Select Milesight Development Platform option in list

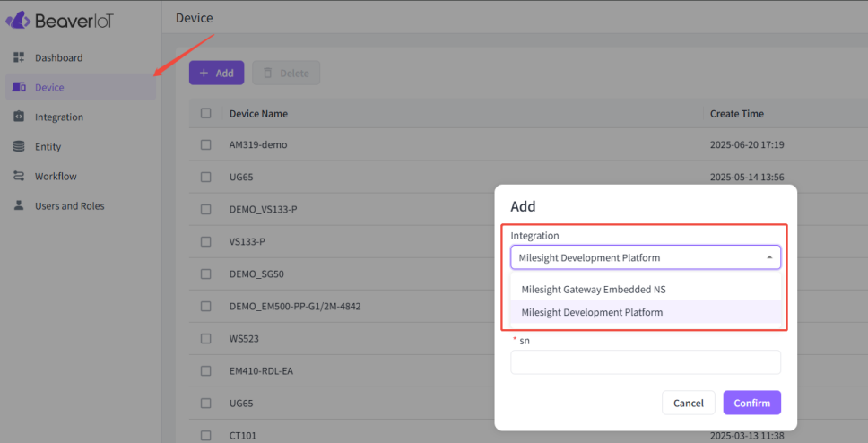(646, 312)
